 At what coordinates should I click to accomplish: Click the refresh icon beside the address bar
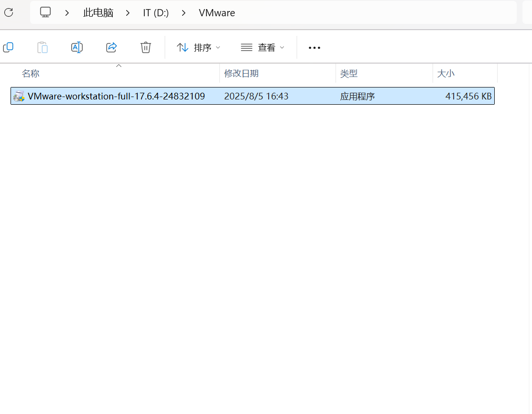[x=9, y=12]
